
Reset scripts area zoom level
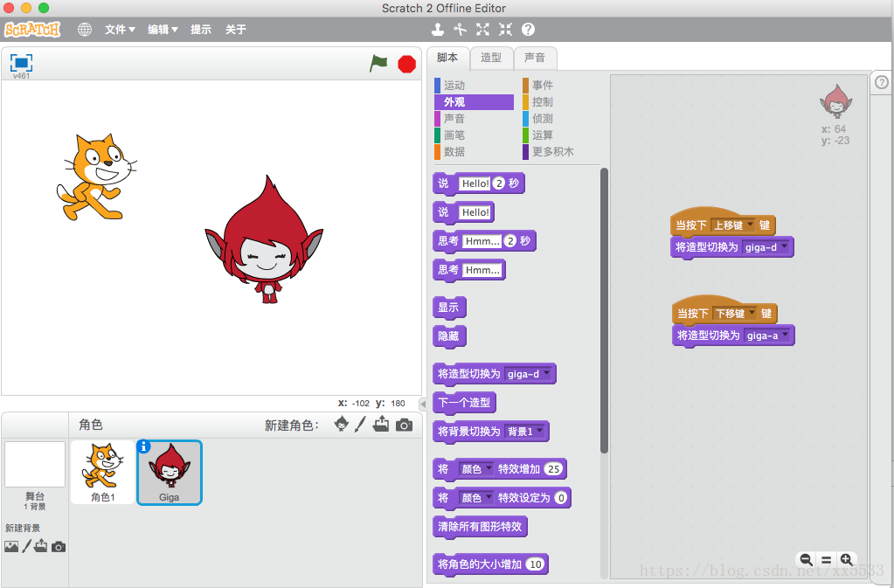coord(826,559)
